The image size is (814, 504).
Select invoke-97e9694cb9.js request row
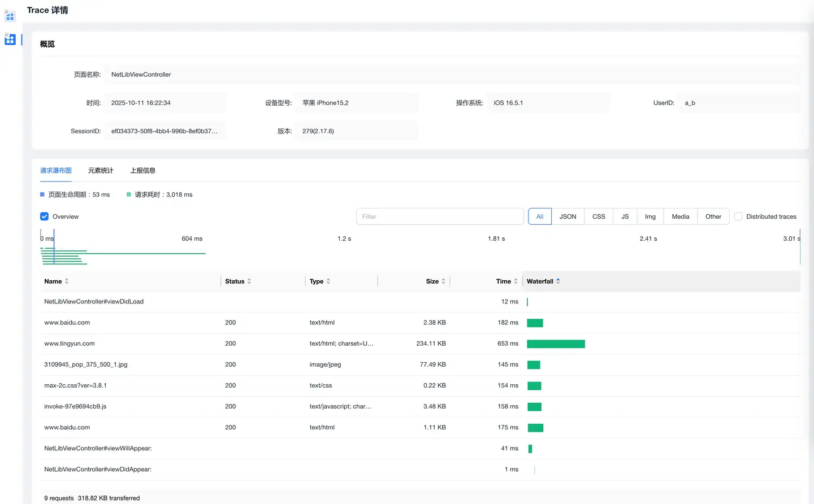[x=75, y=407]
